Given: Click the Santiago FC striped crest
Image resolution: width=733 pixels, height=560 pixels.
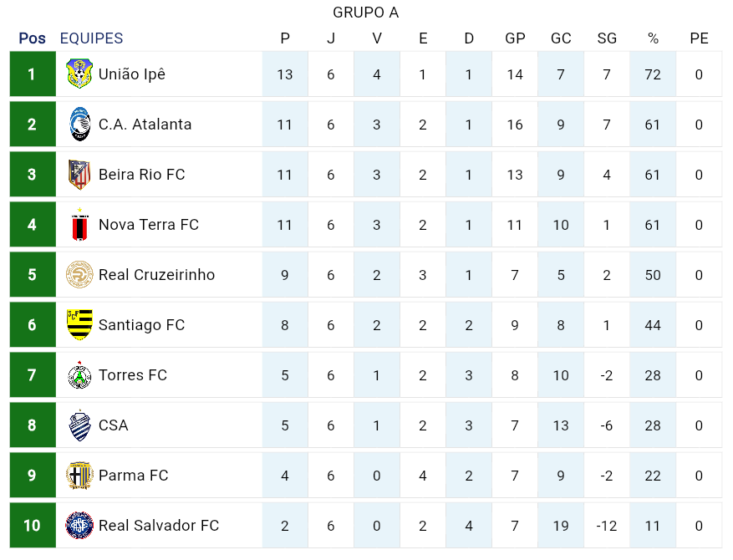Looking at the screenshot, I should (79, 325).
